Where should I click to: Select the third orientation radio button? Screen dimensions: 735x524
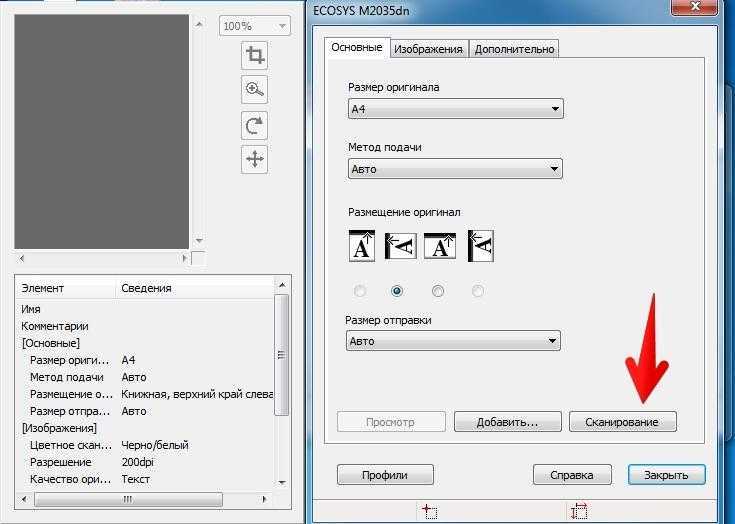437,291
